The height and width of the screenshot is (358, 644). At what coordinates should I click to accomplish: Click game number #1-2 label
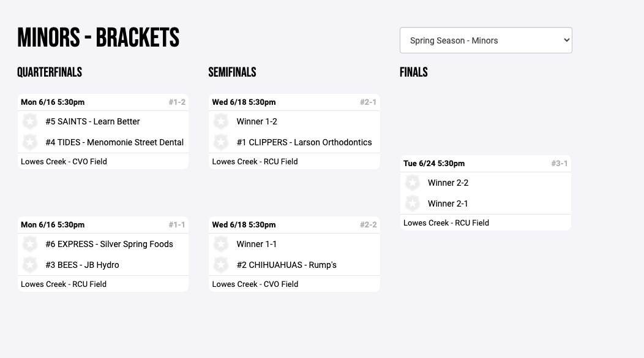coord(177,102)
